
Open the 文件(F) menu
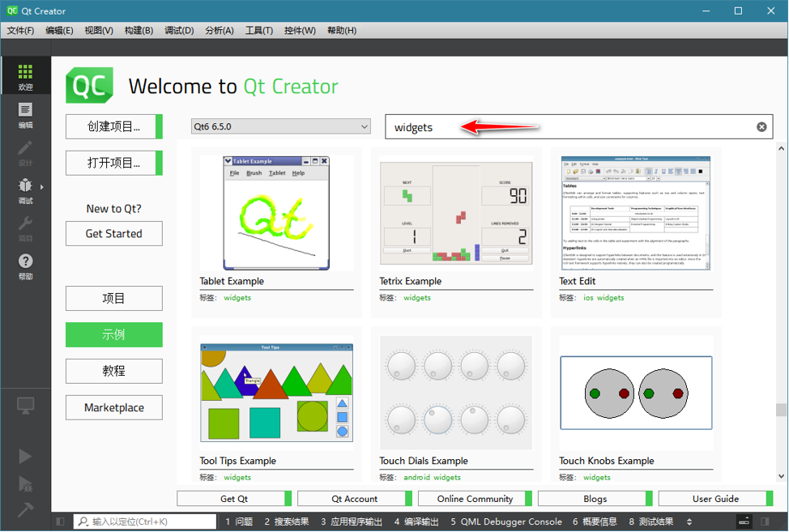point(20,30)
